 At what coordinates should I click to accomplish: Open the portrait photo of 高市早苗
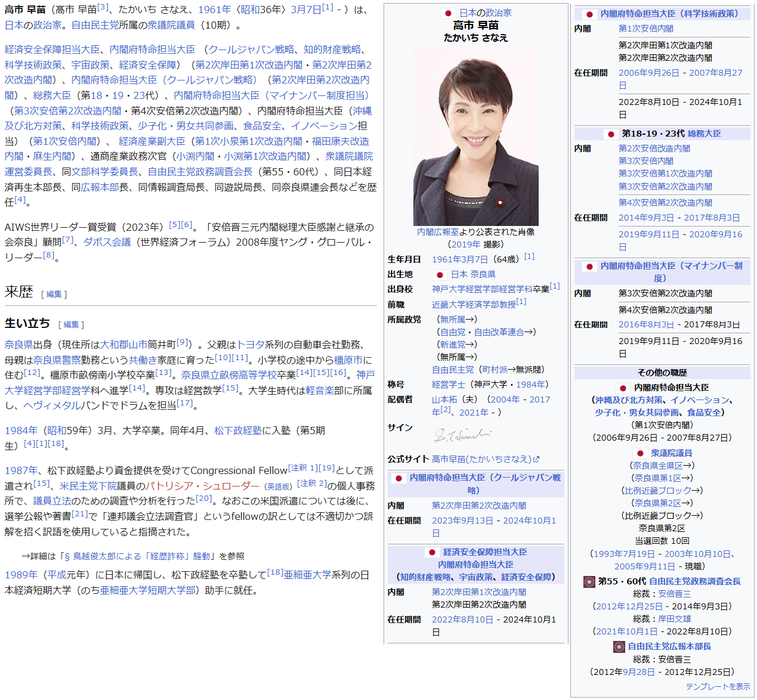475,137
